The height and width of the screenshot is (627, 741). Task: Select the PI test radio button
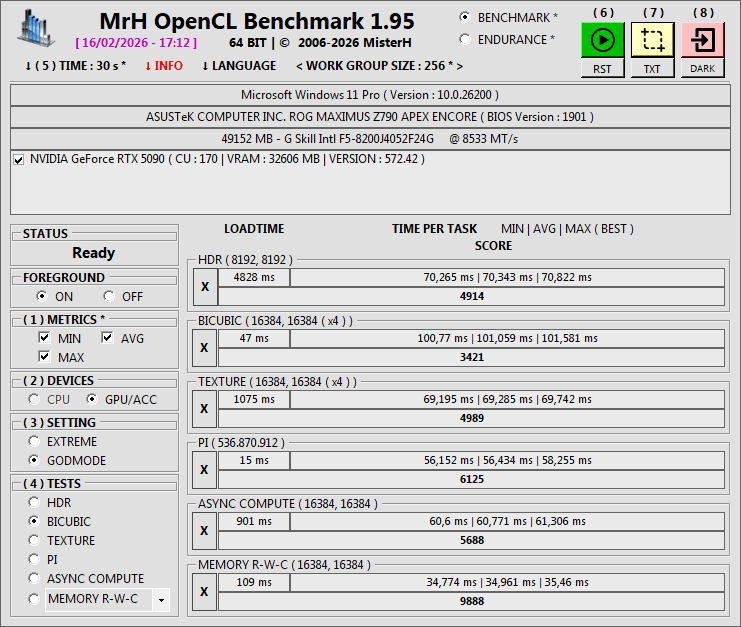[x=34, y=559]
